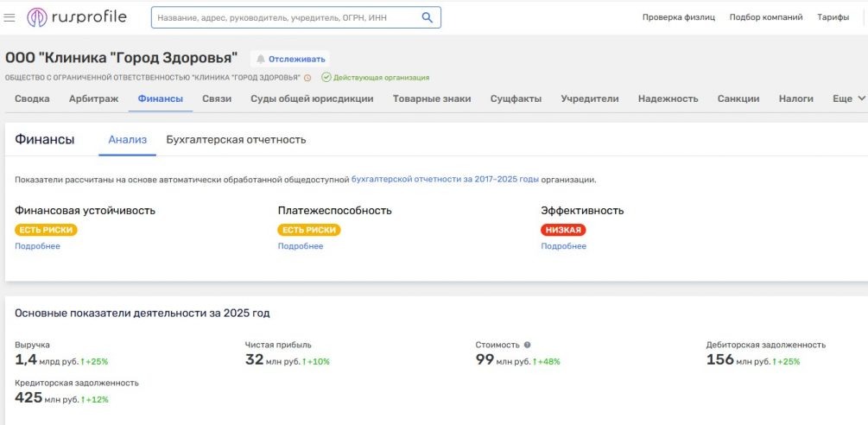868x425 pixels.
Task: Open бухгалтерской отчетности за 2017–2025 годы link
Action: pyautogui.click(x=445, y=180)
